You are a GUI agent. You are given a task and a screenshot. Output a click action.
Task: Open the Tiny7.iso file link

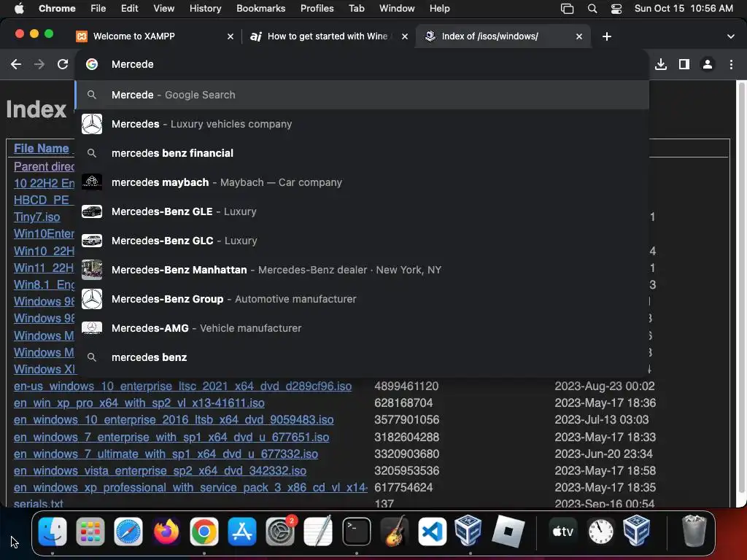click(x=36, y=217)
